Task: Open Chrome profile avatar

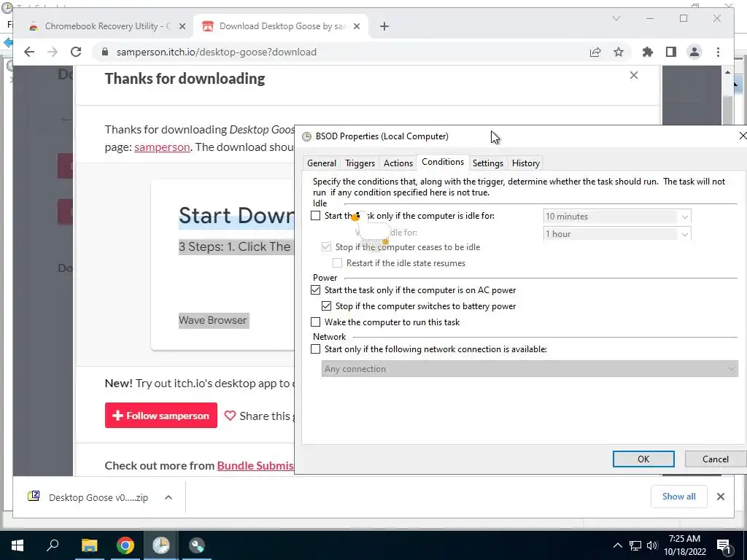Action: click(x=694, y=52)
